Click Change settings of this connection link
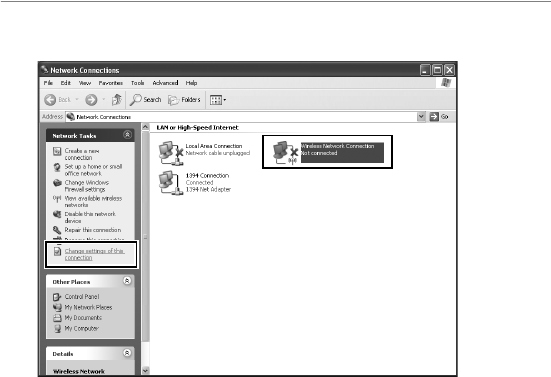Screen dimensions: 551x377 click(x=95, y=254)
